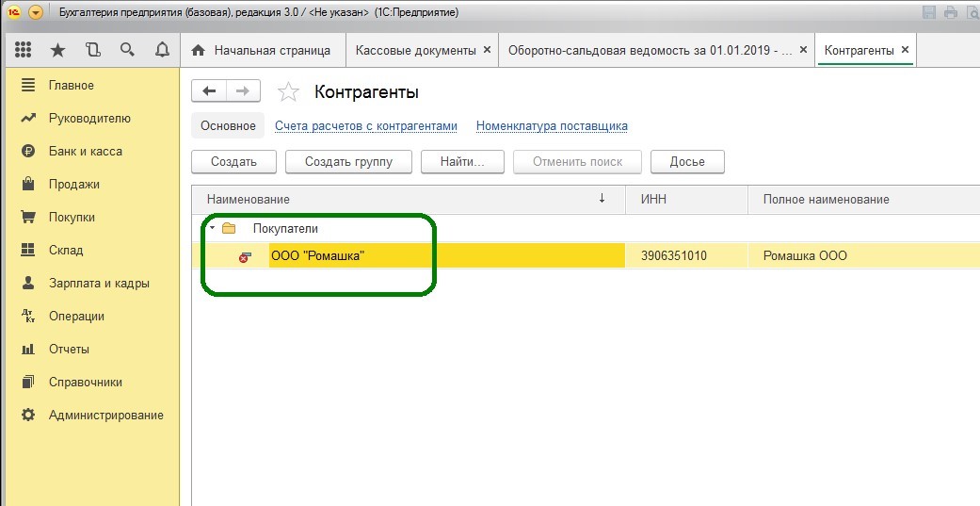The height and width of the screenshot is (506, 980).
Task: Go forward with the right arrow button
Action: [x=243, y=91]
